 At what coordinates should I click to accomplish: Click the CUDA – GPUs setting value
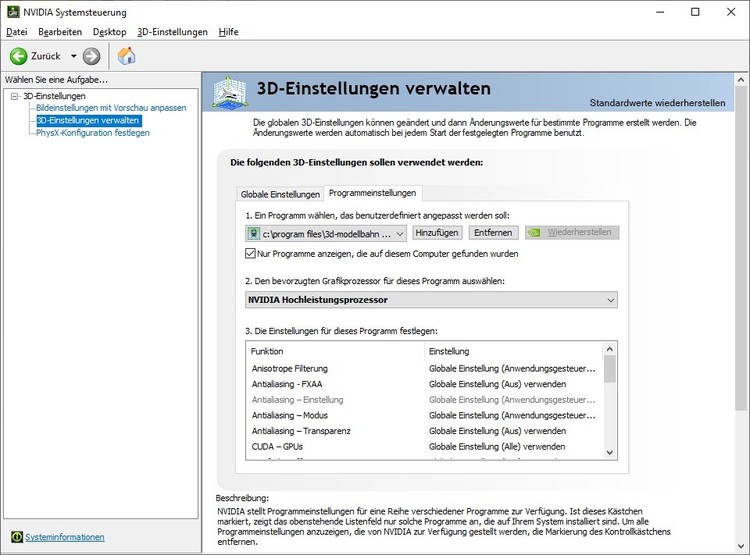tap(497, 446)
